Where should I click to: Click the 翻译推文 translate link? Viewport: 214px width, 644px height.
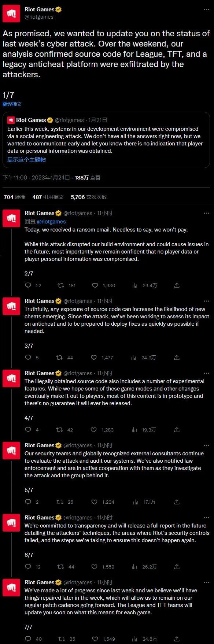12,104
